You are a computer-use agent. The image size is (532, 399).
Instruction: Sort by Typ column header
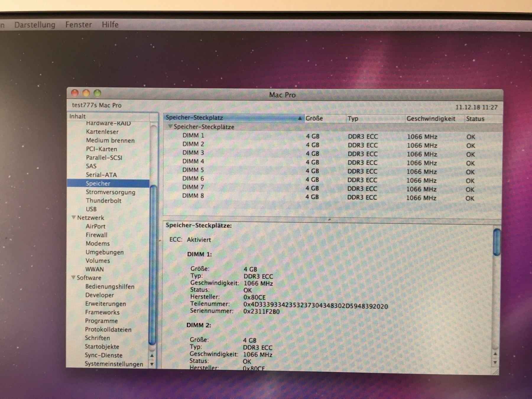(375, 119)
